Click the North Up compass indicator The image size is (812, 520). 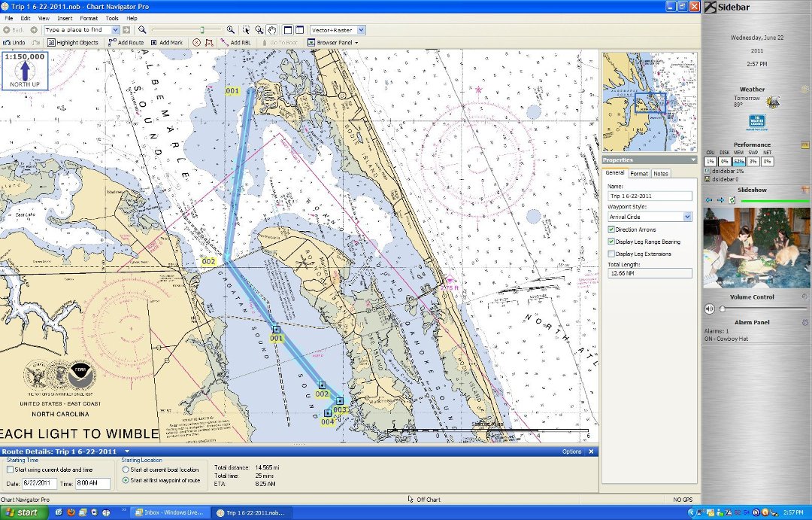pos(25,71)
